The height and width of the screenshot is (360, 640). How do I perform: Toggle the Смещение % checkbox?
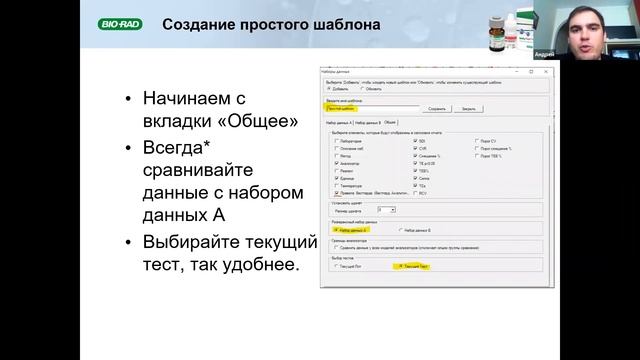pos(416,156)
